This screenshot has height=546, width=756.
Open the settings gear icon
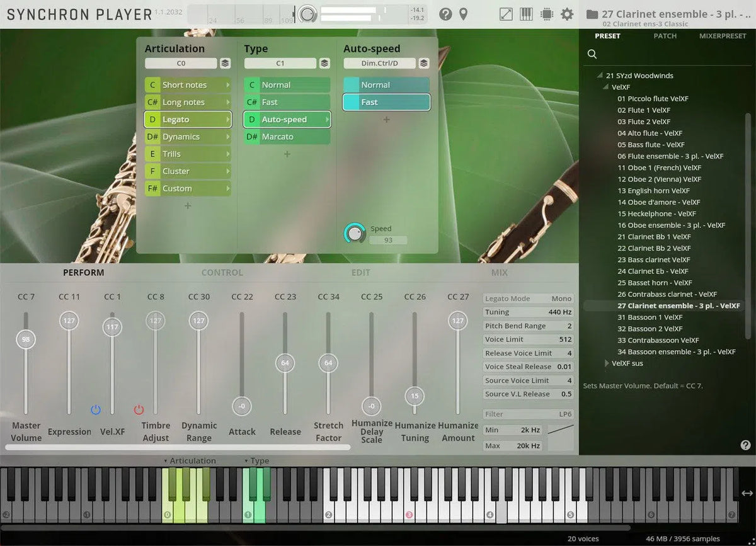[567, 14]
